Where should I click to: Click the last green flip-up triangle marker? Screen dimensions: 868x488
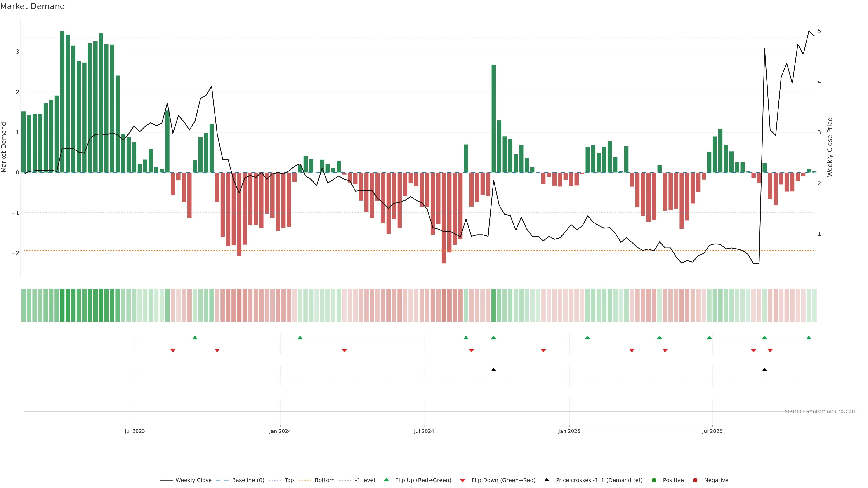(x=809, y=338)
